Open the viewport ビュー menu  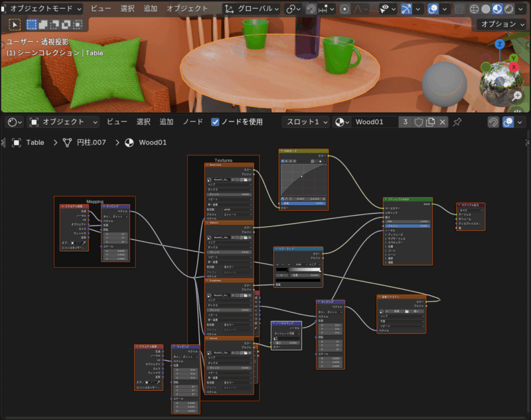pyautogui.click(x=101, y=9)
